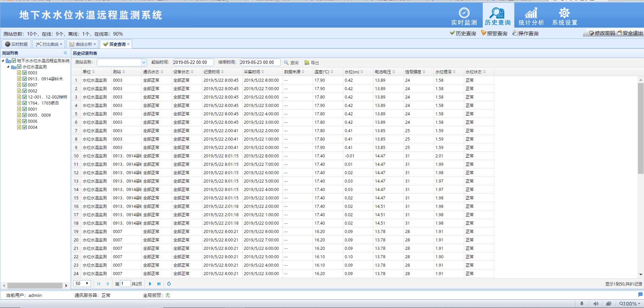Toggle checkbox for 水位水温监测 group
Viewport: 644px width, 308px height.
19,67
